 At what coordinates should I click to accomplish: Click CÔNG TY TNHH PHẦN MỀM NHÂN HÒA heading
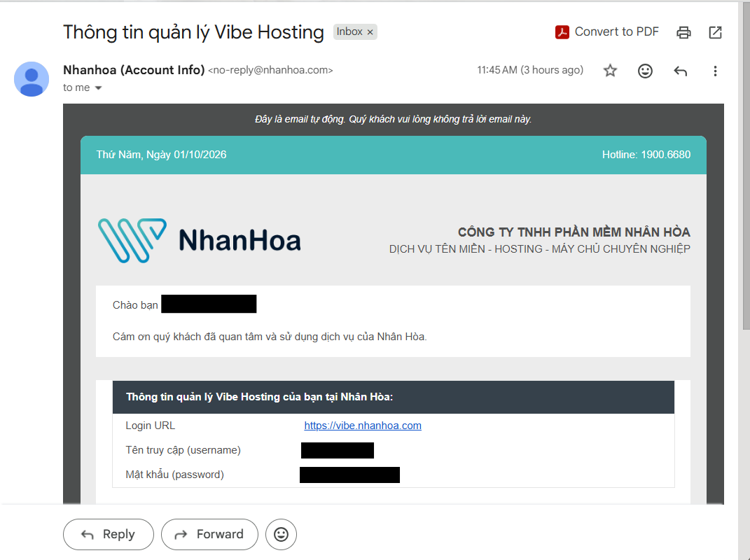pos(574,232)
